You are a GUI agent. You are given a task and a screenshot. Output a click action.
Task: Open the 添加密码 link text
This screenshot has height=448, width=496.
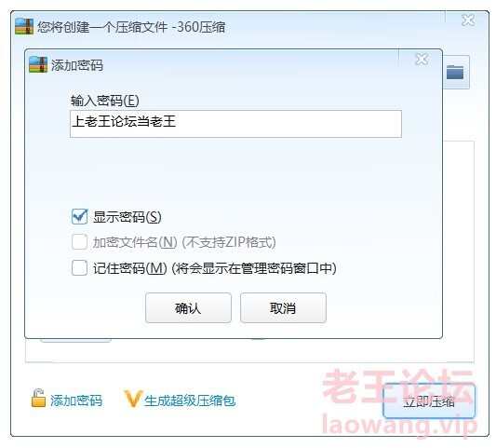click(76, 400)
